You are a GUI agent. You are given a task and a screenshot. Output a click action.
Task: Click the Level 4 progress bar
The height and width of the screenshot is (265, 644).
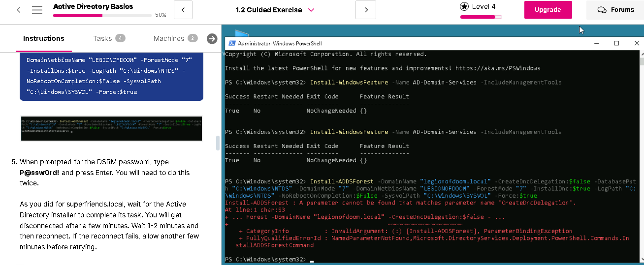(481, 17)
